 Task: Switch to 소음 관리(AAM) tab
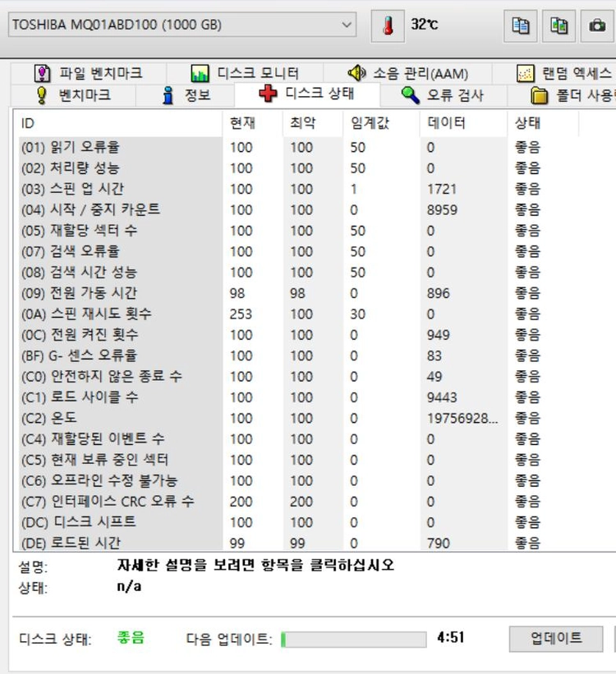point(408,74)
